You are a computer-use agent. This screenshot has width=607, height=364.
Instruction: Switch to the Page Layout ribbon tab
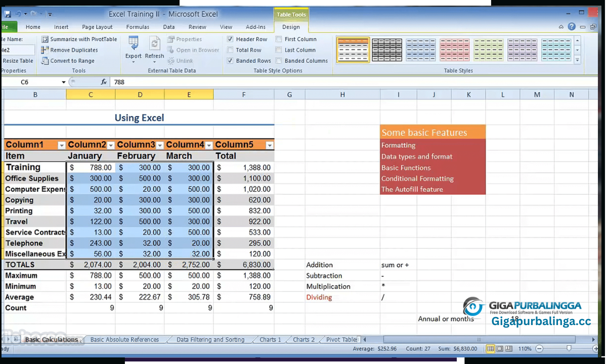click(x=98, y=27)
